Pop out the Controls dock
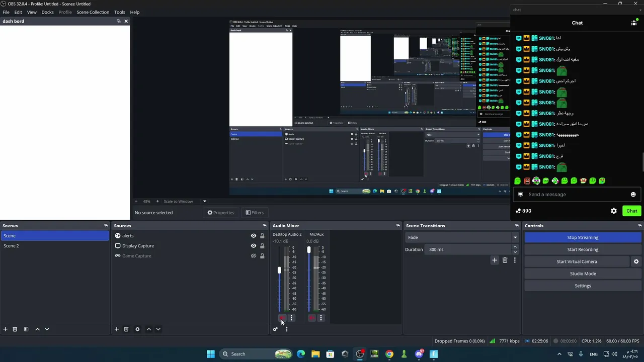The image size is (644, 362). click(x=639, y=226)
